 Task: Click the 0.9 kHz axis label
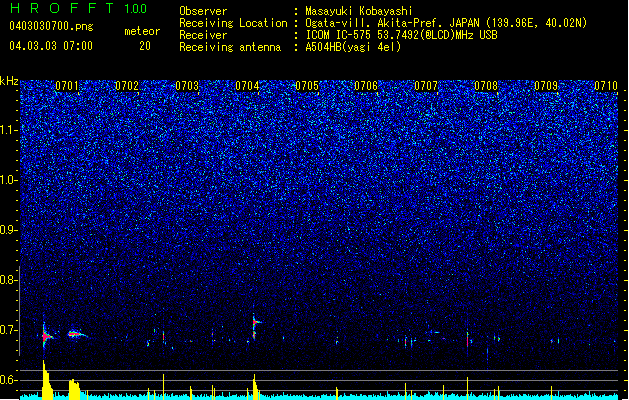[x=8, y=230]
